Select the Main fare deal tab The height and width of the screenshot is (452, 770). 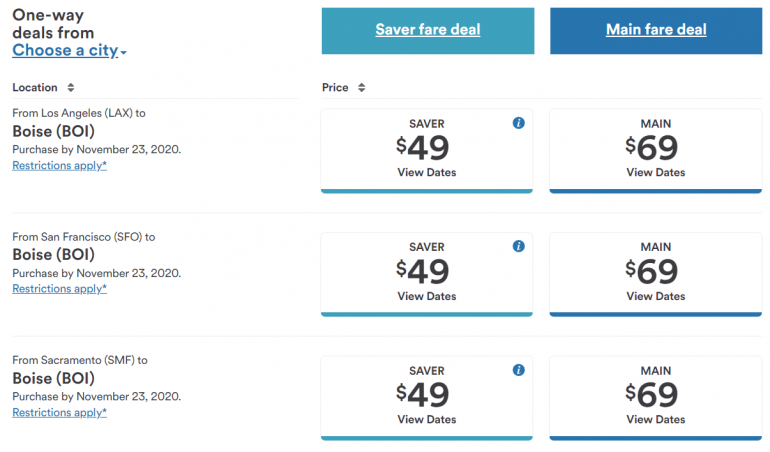click(x=655, y=30)
